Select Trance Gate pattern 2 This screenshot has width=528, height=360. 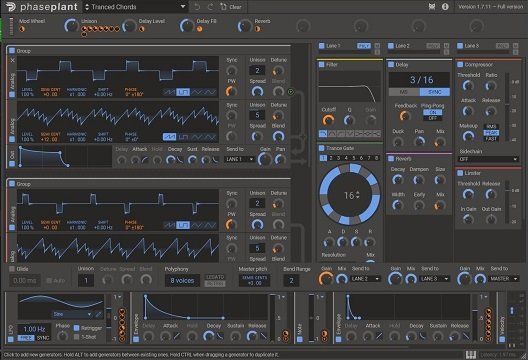tap(331, 158)
